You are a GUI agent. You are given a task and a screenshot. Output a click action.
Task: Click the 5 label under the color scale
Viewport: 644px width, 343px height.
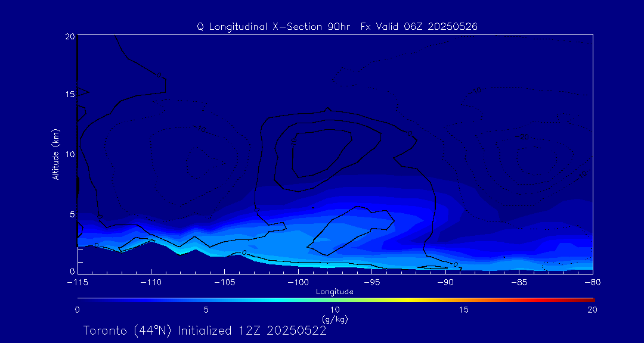206,310
